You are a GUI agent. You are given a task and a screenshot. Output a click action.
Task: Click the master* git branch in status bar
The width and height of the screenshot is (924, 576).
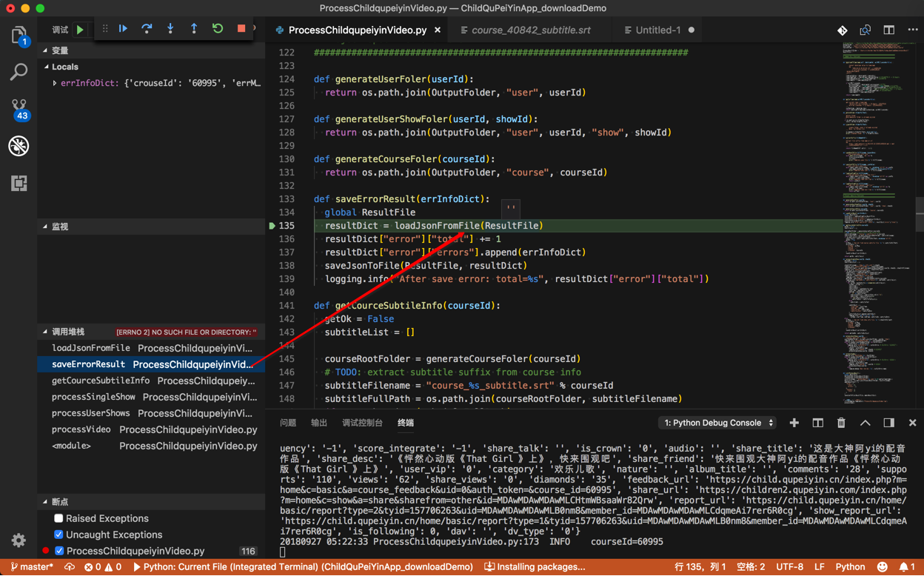33,567
